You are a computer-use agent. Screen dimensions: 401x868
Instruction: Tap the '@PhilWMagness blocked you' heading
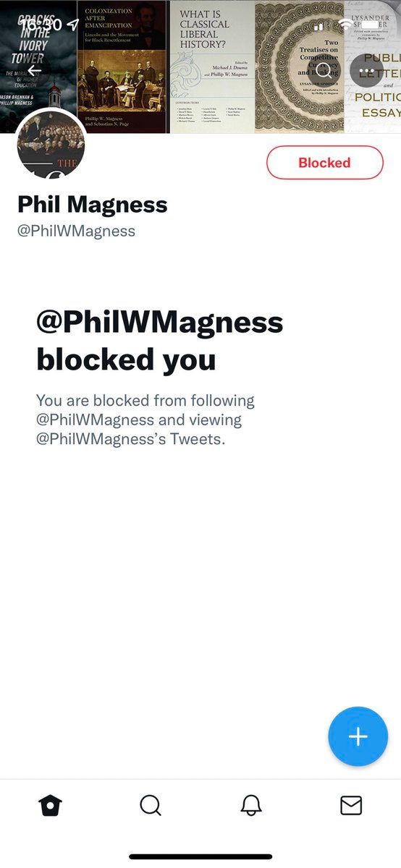[x=160, y=340]
